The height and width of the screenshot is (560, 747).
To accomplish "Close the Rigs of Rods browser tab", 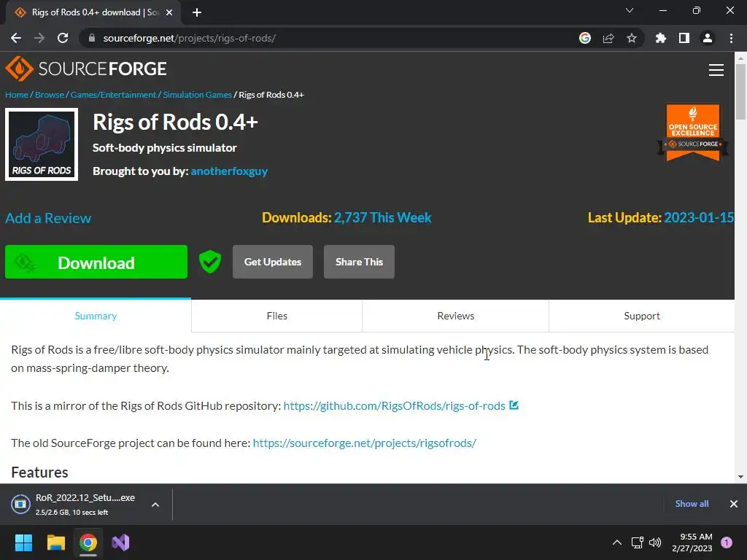I will point(169,12).
